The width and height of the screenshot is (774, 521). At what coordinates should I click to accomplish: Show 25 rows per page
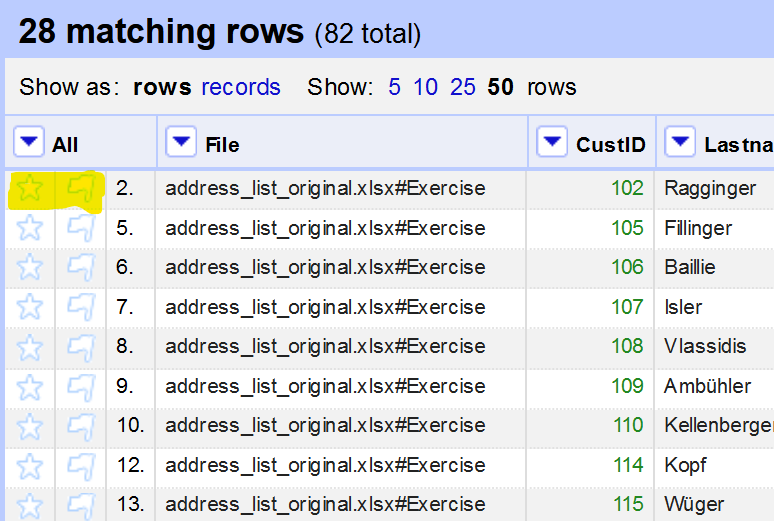462,87
